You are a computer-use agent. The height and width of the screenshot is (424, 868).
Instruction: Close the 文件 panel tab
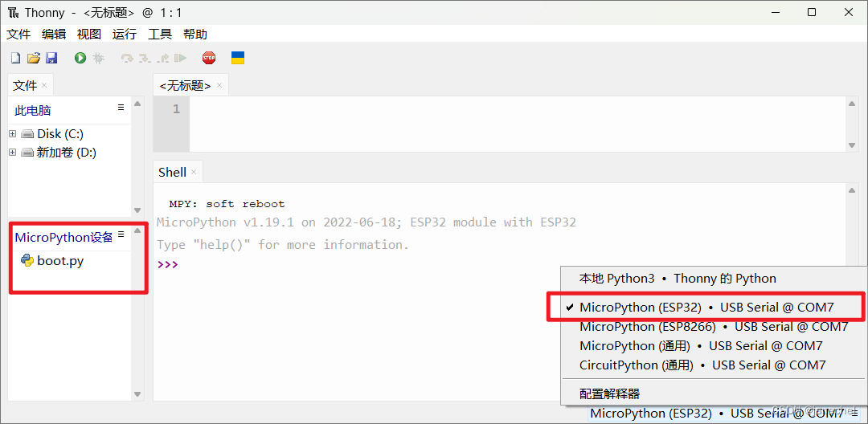tap(44, 86)
